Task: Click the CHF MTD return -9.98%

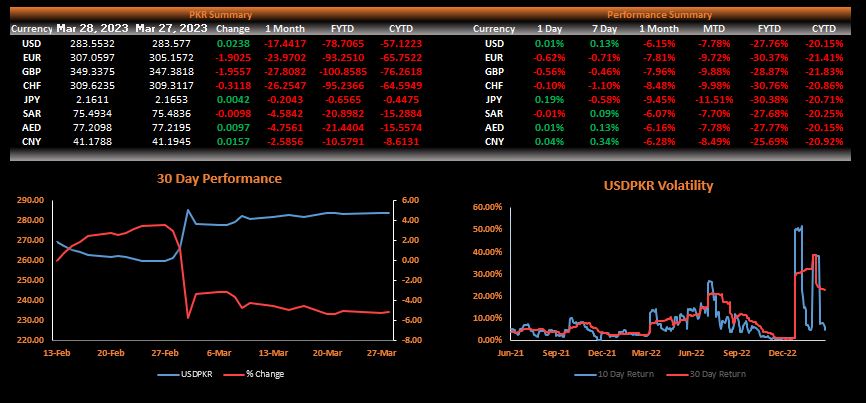Action: click(x=714, y=86)
